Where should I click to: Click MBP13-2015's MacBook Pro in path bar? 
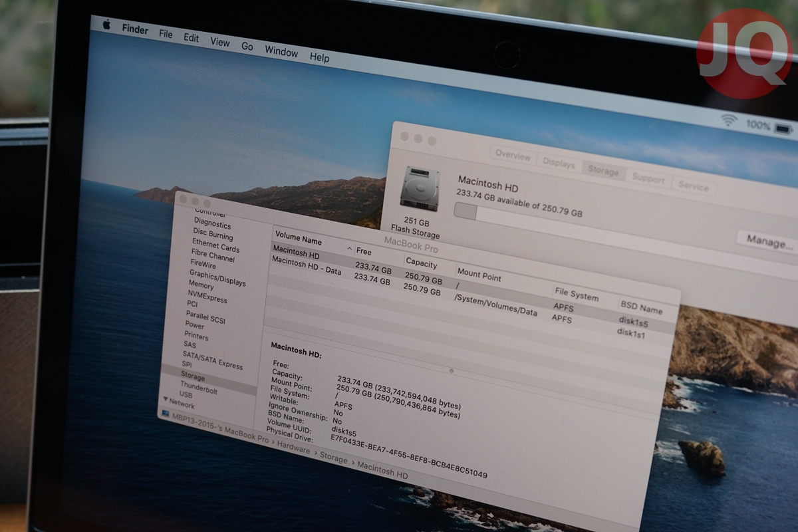pyautogui.click(x=221, y=428)
